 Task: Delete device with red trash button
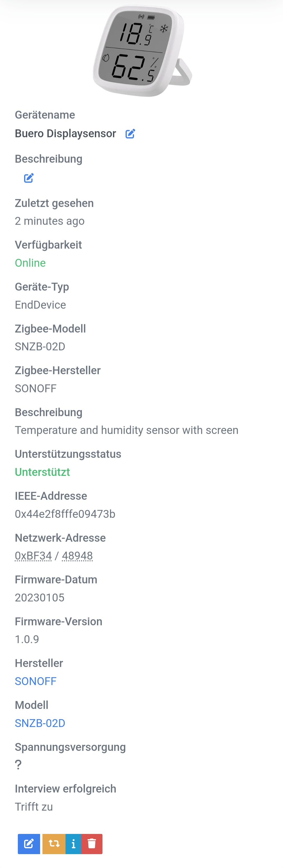pyautogui.click(x=92, y=843)
